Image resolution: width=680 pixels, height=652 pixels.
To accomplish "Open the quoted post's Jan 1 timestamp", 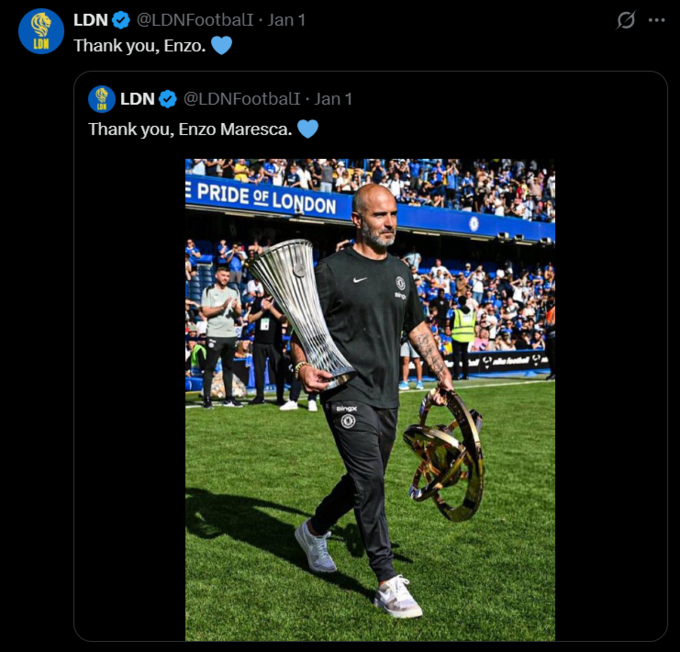I will (x=333, y=99).
